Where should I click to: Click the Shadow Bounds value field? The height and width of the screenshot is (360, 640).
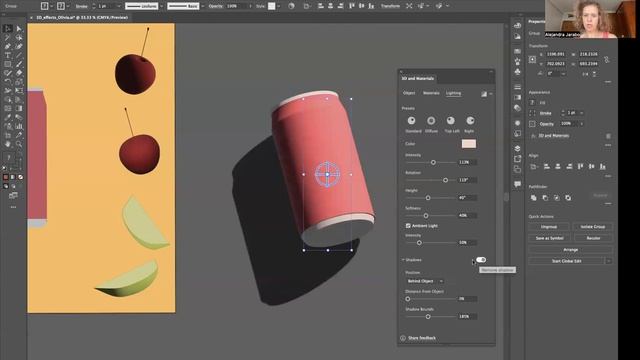point(467,316)
